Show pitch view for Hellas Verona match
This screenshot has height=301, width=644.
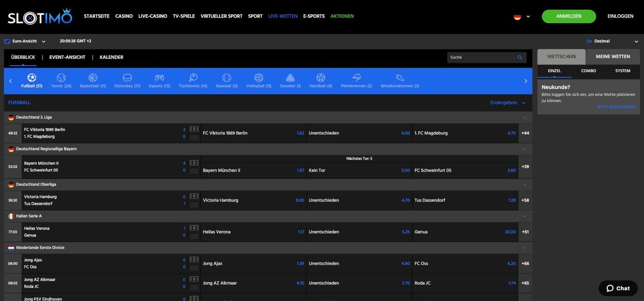[x=194, y=228]
